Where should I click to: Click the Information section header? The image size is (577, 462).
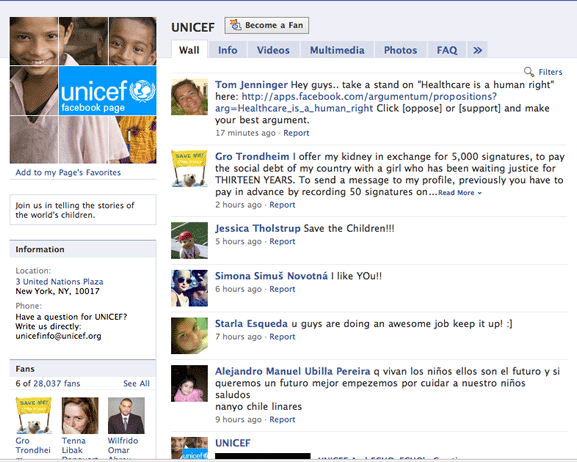coord(83,249)
